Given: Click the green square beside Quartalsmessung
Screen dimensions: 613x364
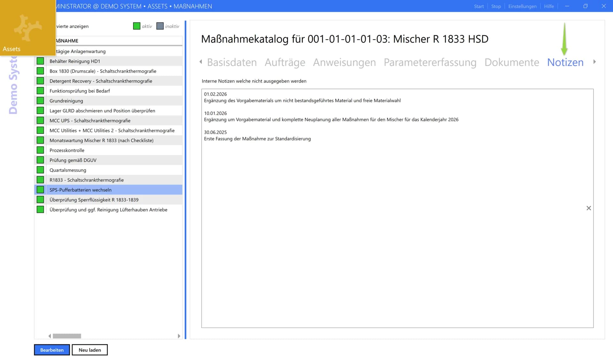Looking at the screenshot, I should (40, 170).
